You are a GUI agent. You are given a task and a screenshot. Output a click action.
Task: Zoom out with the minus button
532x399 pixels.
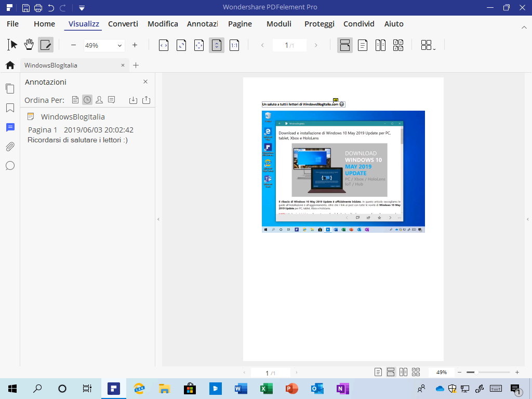coord(73,45)
